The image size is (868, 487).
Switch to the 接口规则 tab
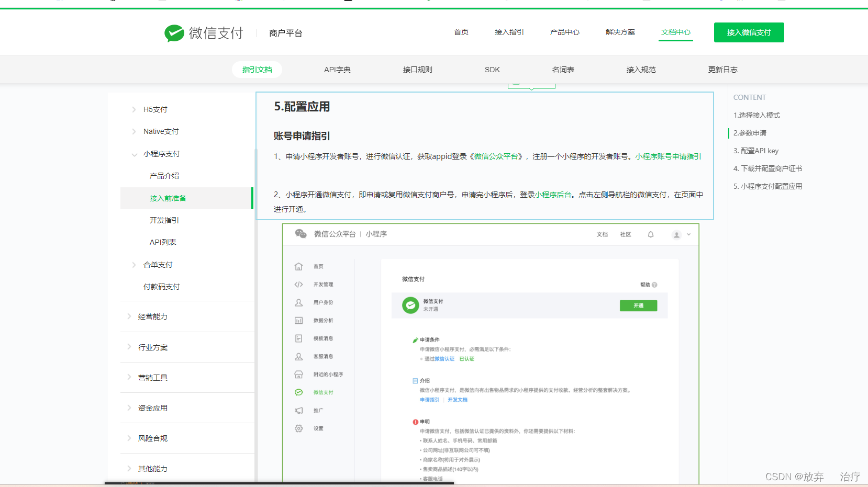point(418,70)
